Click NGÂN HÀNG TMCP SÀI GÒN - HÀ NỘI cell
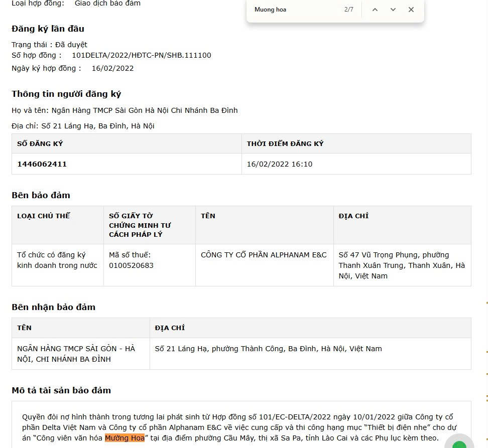Screen dimensions: 488x448 [81, 354]
